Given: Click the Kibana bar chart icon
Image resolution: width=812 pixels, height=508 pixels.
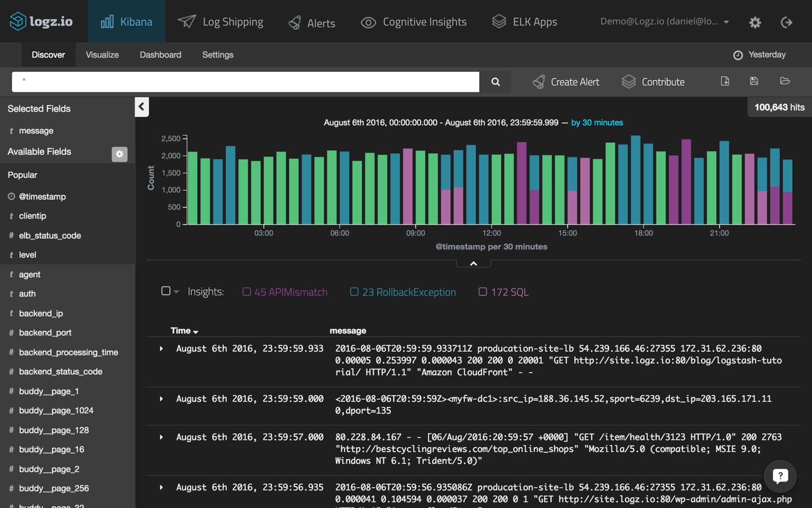Looking at the screenshot, I should point(107,21).
